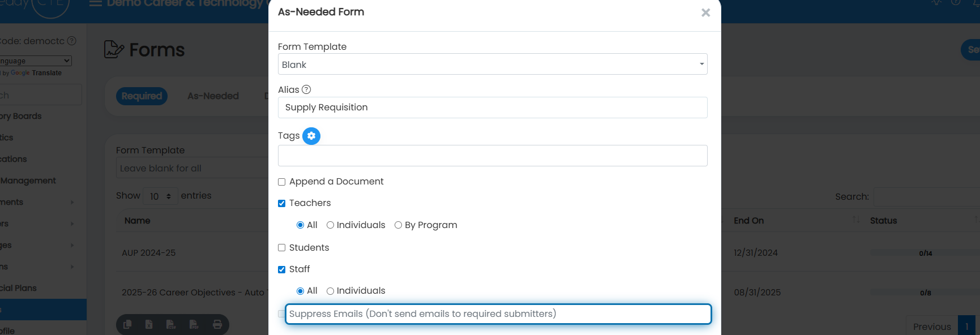Click into the Tags input field
The image size is (980, 335).
pos(493,156)
